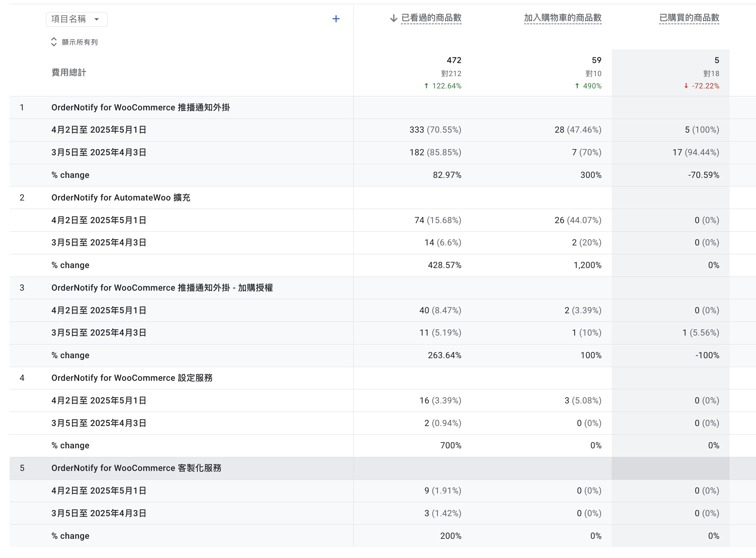This screenshot has width=756, height=558.
Task: Click the 700% change value
Action: tap(451, 446)
